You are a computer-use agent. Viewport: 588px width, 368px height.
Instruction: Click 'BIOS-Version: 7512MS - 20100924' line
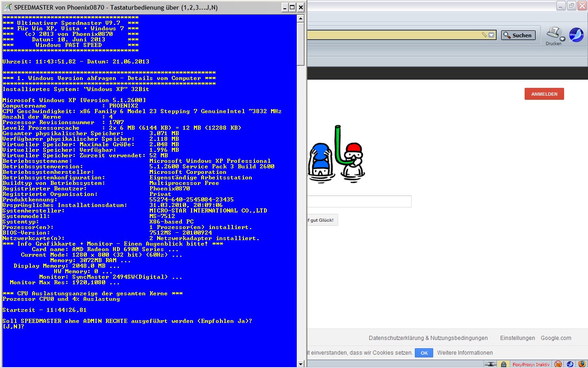point(107,233)
